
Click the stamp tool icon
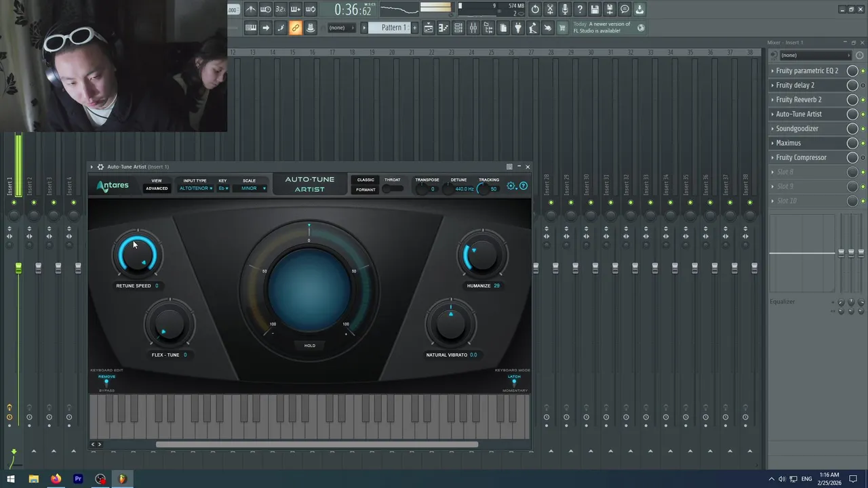tap(310, 28)
